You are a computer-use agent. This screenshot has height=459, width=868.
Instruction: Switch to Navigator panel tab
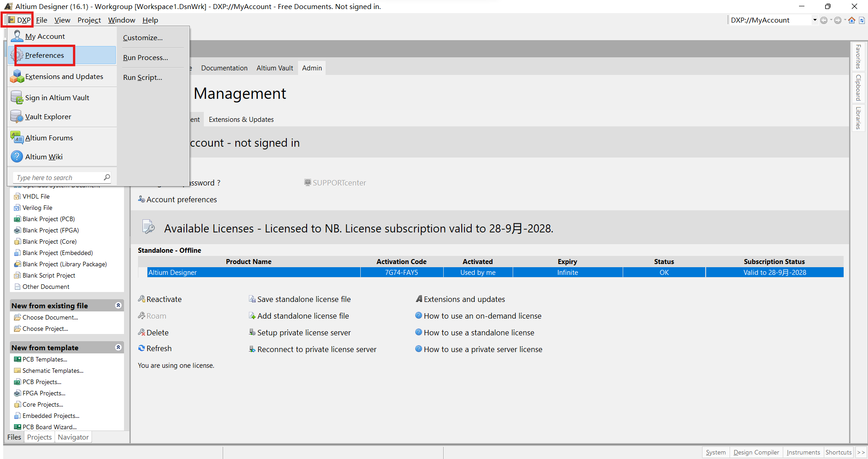click(x=73, y=437)
